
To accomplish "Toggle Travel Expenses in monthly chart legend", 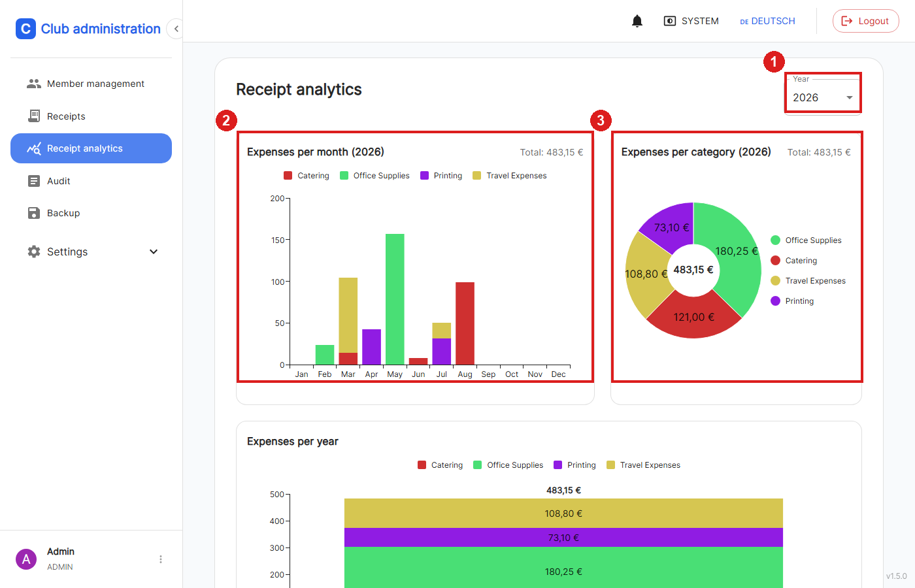I will pyautogui.click(x=510, y=176).
